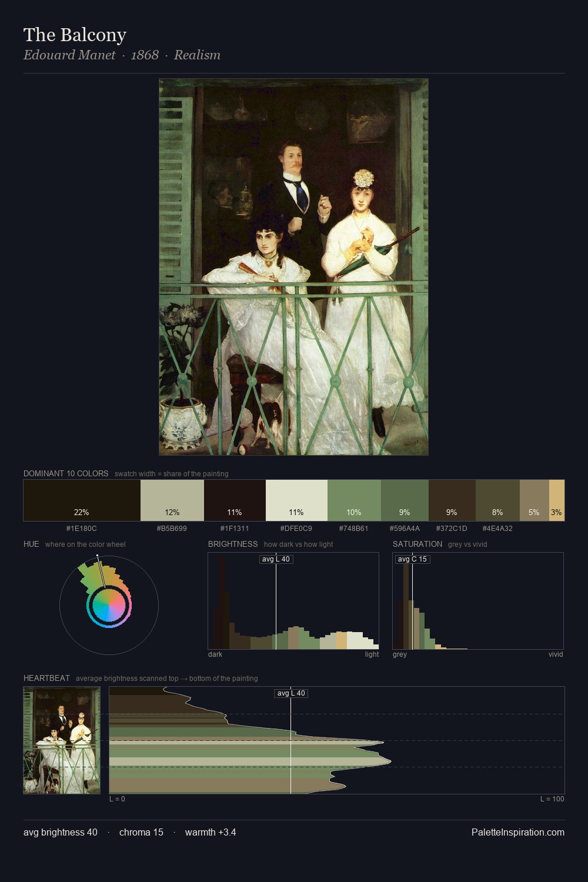This screenshot has width=588, height=882.
Task: Click the 'avg L 40' brightness label
Action: (x=276, y=559)
